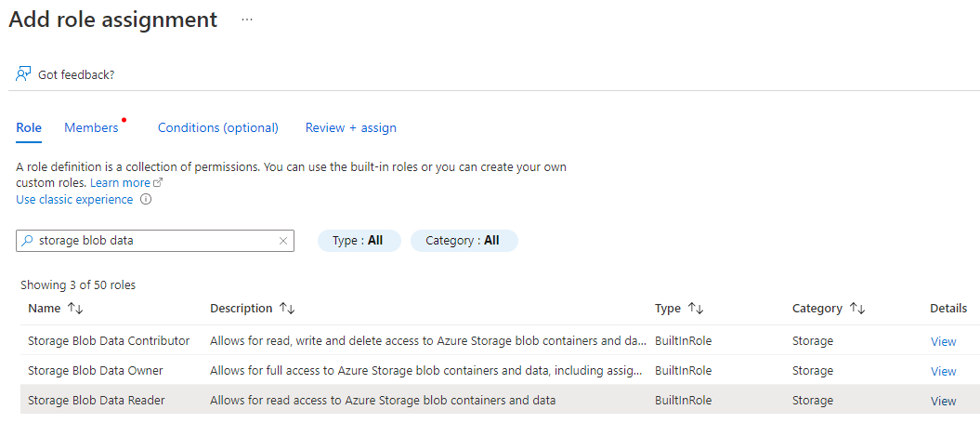Go to the Conditions (optional) tab

(x=218, y=127)
